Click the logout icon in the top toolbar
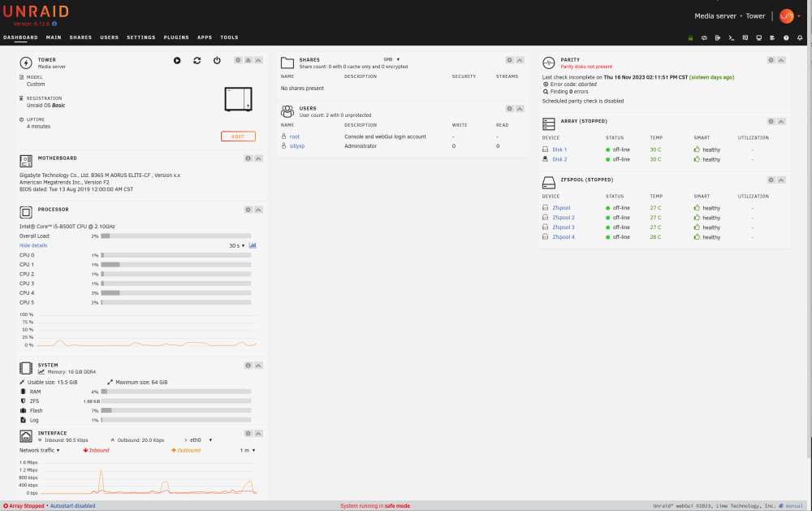812x511 pixels. pyautogui.click(x=718, y=38)
